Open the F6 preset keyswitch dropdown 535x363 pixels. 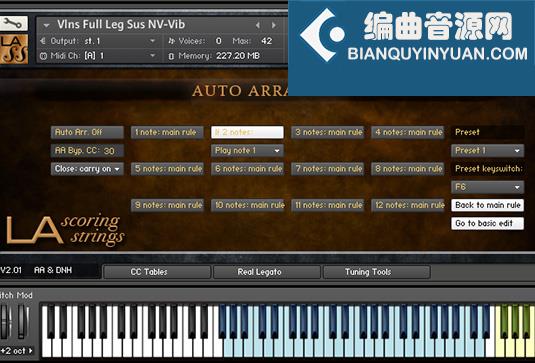(488, 187)
